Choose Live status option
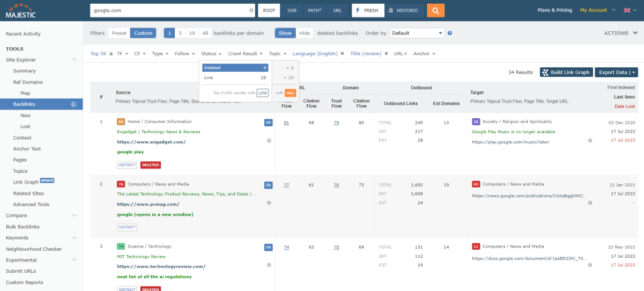 pyautogui.click(x=235, y=77)
